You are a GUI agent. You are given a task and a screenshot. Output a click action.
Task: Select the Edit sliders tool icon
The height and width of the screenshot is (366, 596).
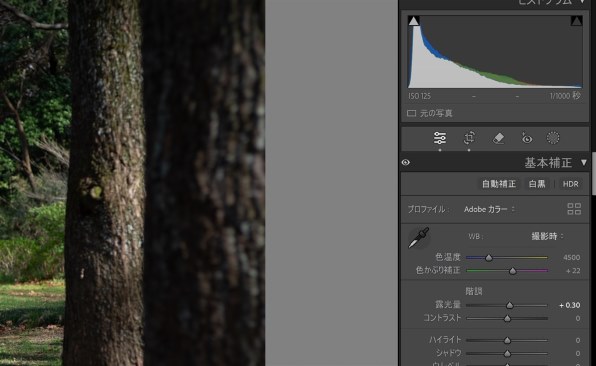point(440,138)
